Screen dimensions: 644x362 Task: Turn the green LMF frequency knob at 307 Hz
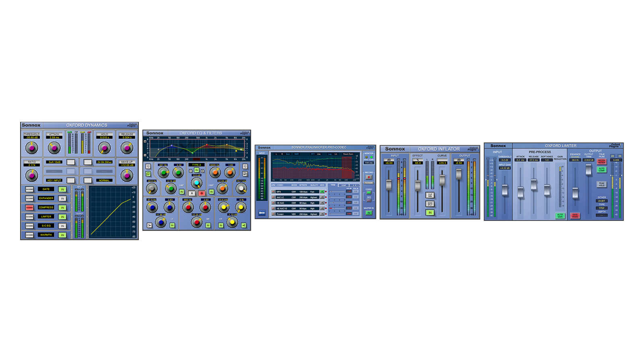click(x=163, y=173)
